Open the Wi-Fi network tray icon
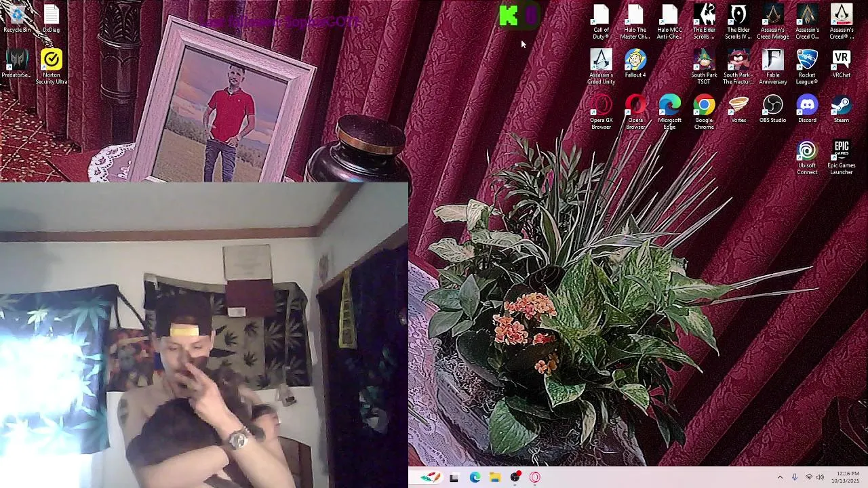 pyautogui.click(x=808, y=477)
